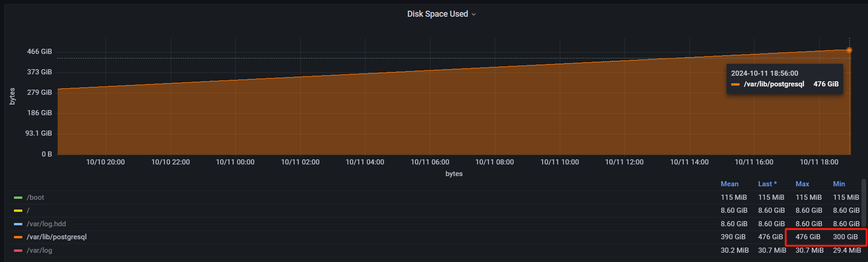Isolate the /var/lib/postgresql series in legend

[x=57, y=237]
